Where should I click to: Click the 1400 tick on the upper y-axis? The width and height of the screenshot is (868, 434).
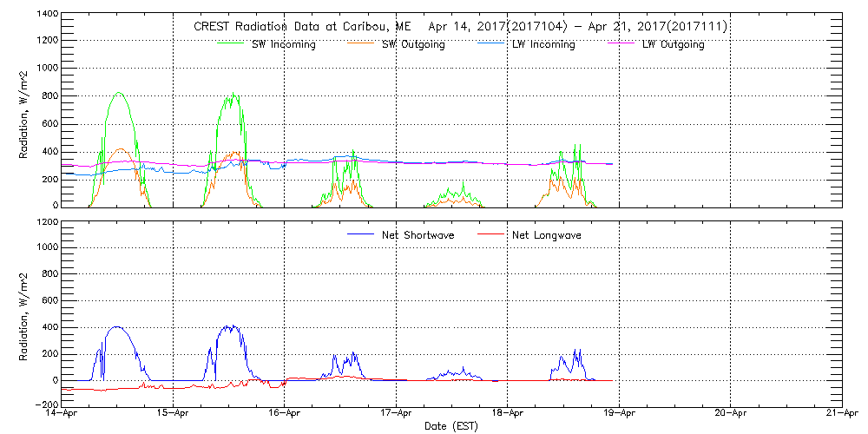coord(45,15)
